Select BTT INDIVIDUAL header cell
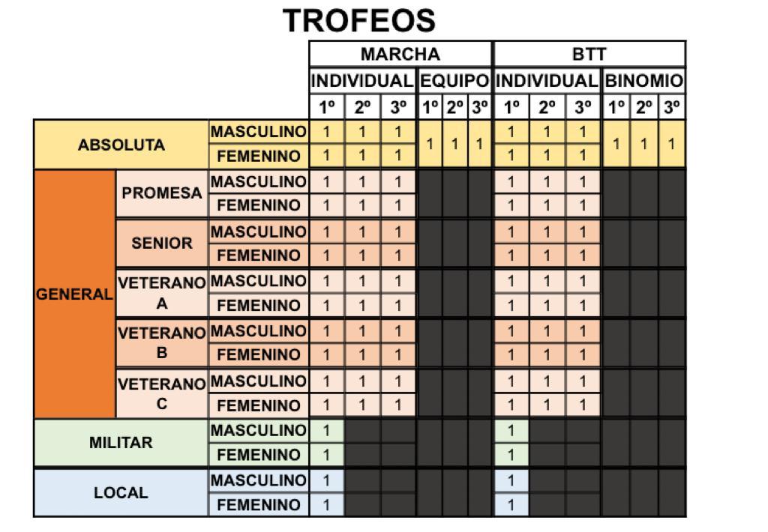This screenshot has width=768, height=532. pyautogui.click(x=547, y=81)
